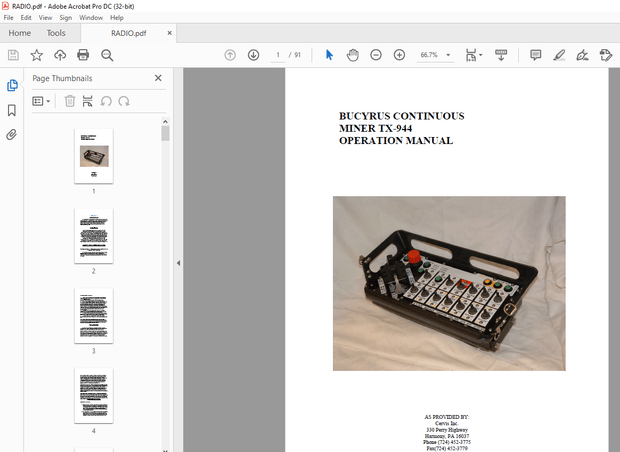The width and height of the screenshot is (620, 452).
Task: Delete selected page with trash icon
Action: coord(70,101)
